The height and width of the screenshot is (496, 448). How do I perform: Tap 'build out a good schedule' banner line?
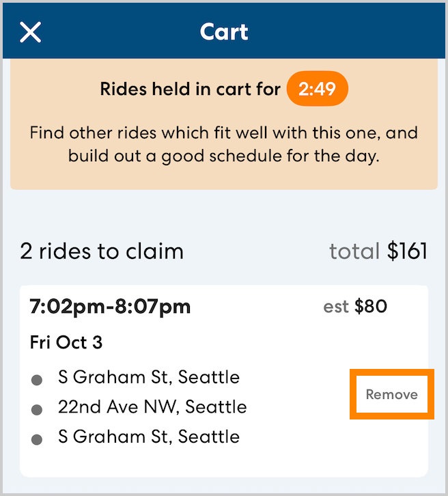tap(223, 156)
